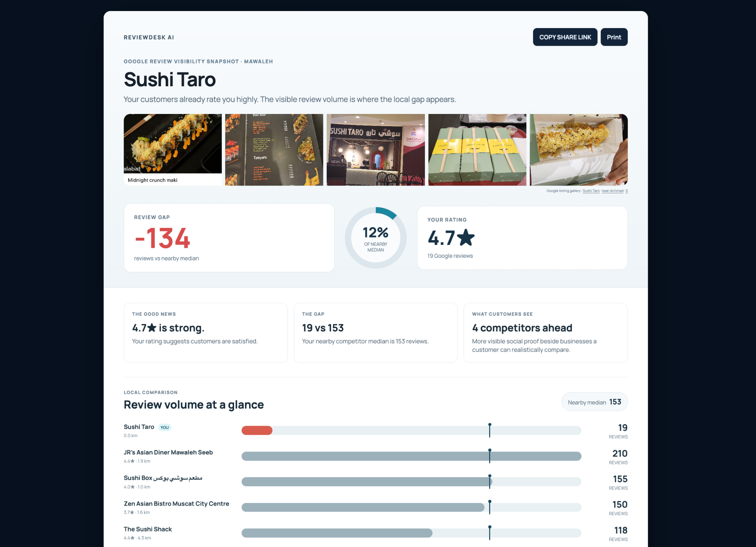756x547 pixels.
Task: Follow the Sushi Taro gallery credit link
Action: tap(591, 191)
